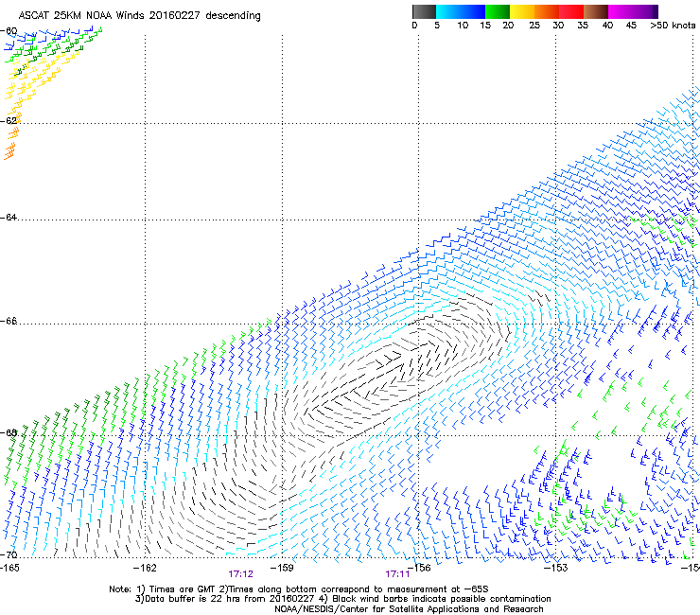Click the gray 0-5 knots color band

click(x=424, y=11)
